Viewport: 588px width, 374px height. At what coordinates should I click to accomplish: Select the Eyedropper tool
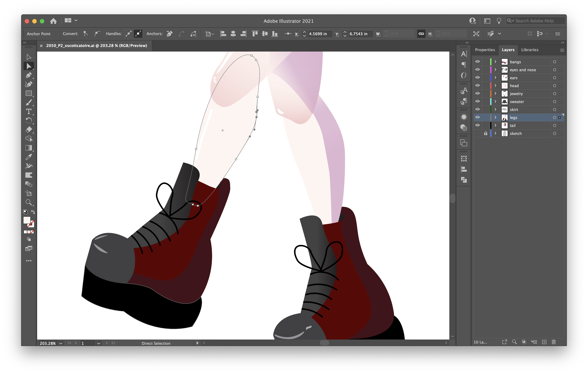point(29,157)
